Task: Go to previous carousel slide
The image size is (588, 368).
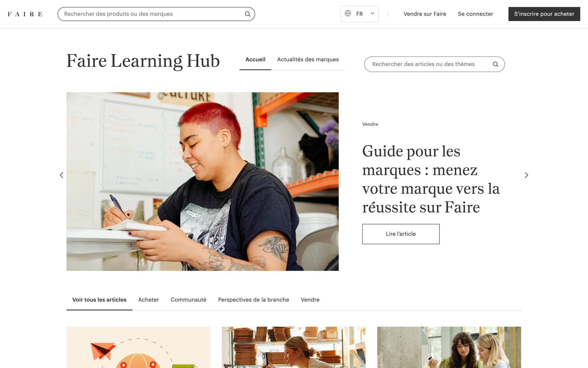Action: click(x=62, y=175)
